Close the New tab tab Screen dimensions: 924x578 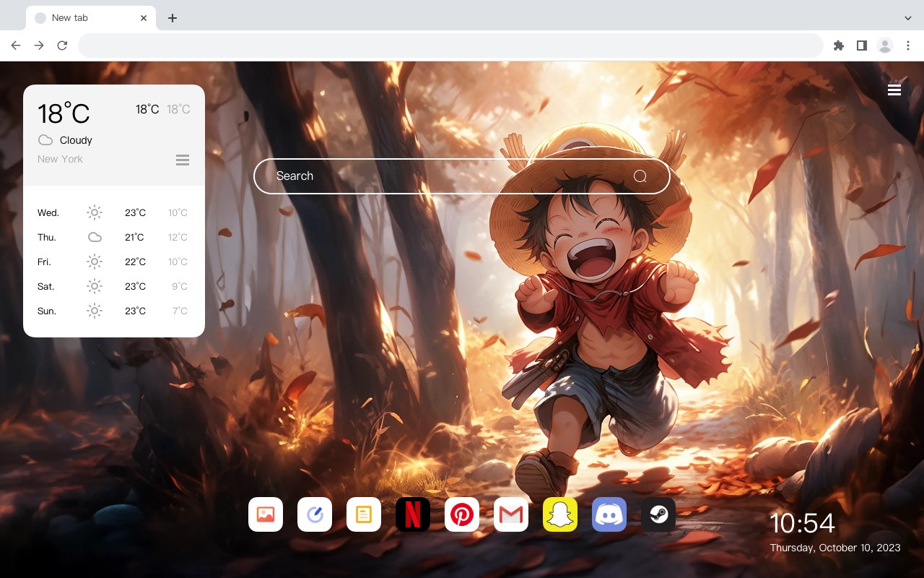[x=144, y=18]
